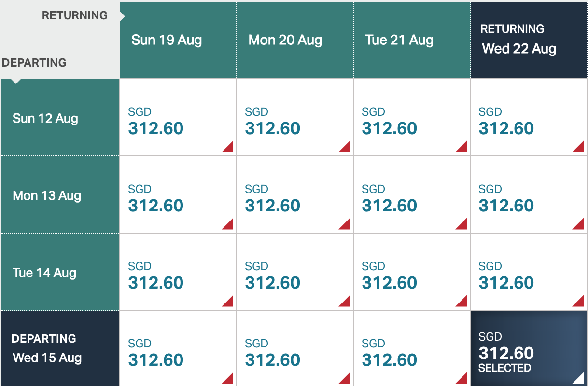The width and height of the screenshot is (588, 386).
Task: Select the fare for Sun 12 Aug to Mon 20 Aug
Action: [x=294, y=118]
